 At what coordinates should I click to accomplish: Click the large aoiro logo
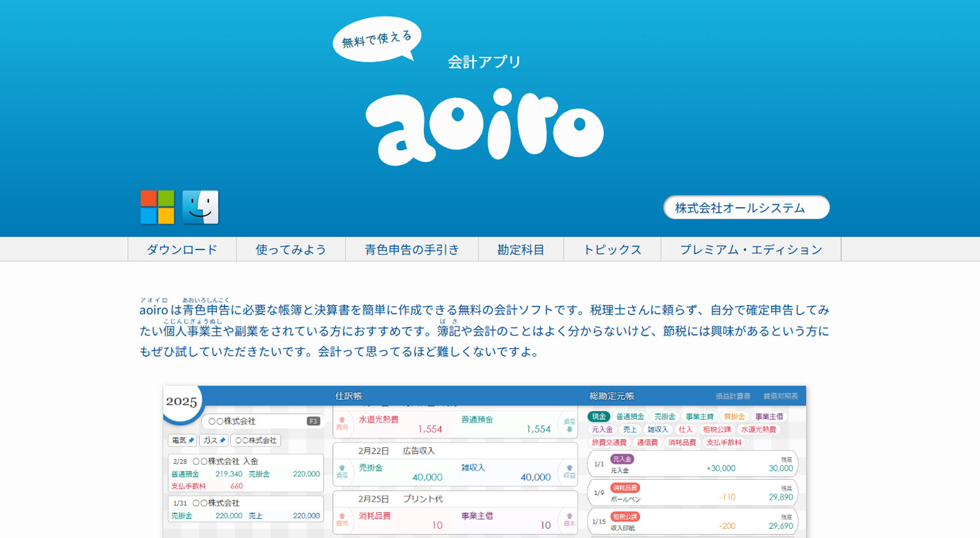click(x=484, y=127)
